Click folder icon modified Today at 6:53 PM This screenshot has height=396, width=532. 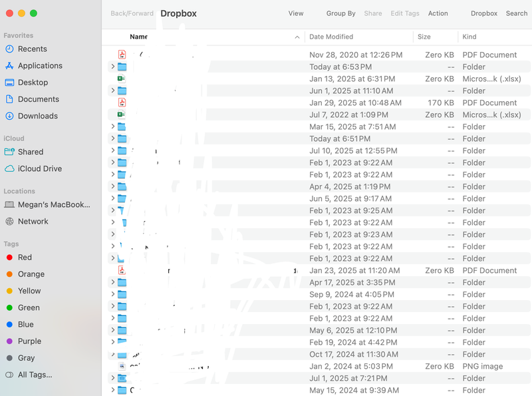[x=122, y=67]
